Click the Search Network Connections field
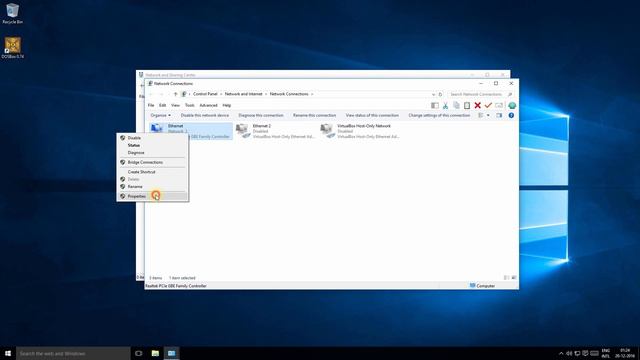This screenshot has height=360, width=640. [480, 94]
